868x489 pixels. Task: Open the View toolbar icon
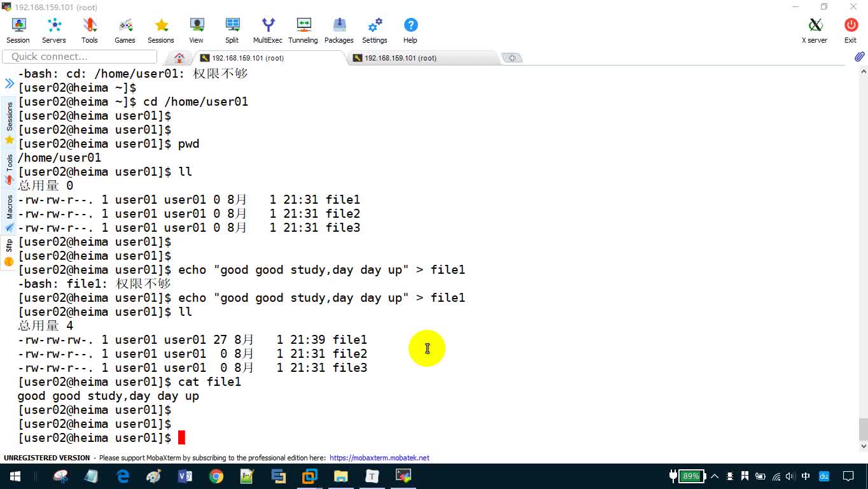pos(197,30)
